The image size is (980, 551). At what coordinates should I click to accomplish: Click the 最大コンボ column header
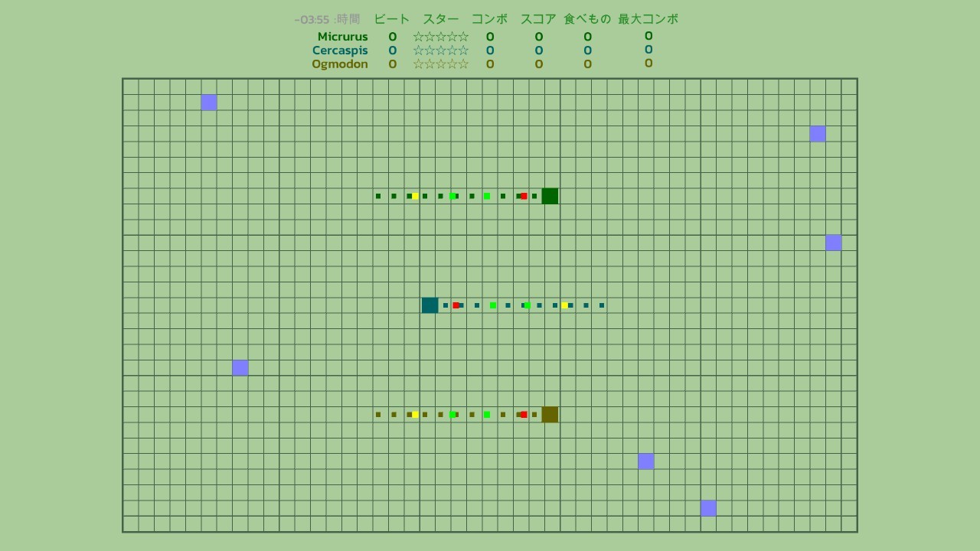point(648,19)
